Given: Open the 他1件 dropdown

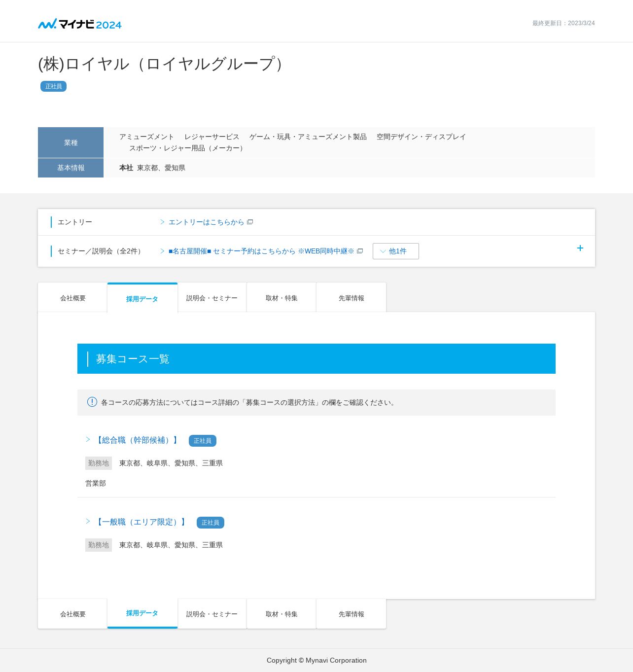Looking at the screenshot, I should click(x=396, y=251).
